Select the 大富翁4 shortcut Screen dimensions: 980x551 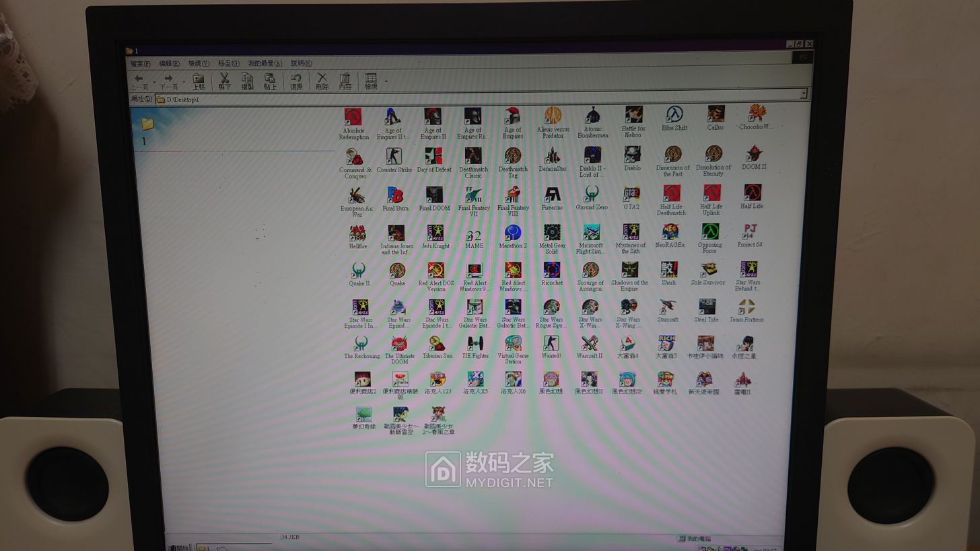(x=627, y=347)
